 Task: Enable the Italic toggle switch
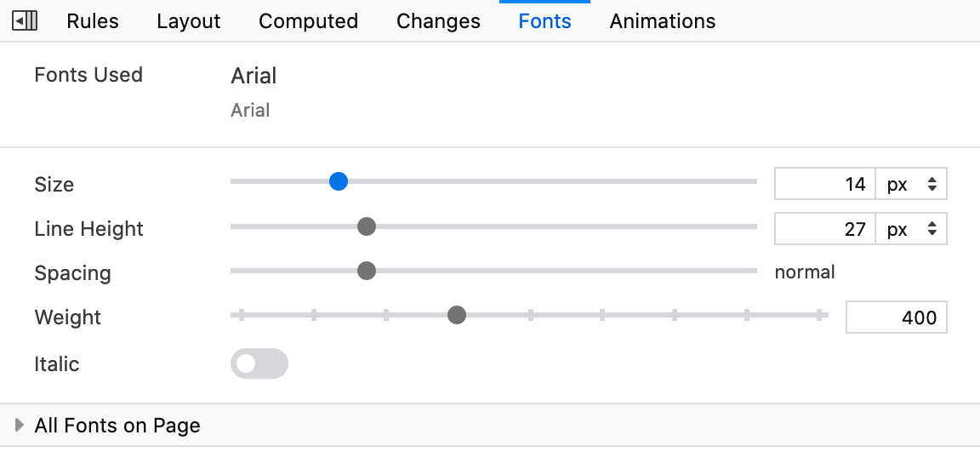[259, 363]
